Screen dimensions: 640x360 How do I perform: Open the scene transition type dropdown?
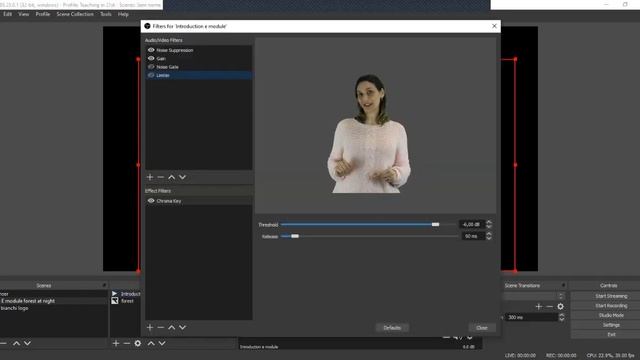534,296
